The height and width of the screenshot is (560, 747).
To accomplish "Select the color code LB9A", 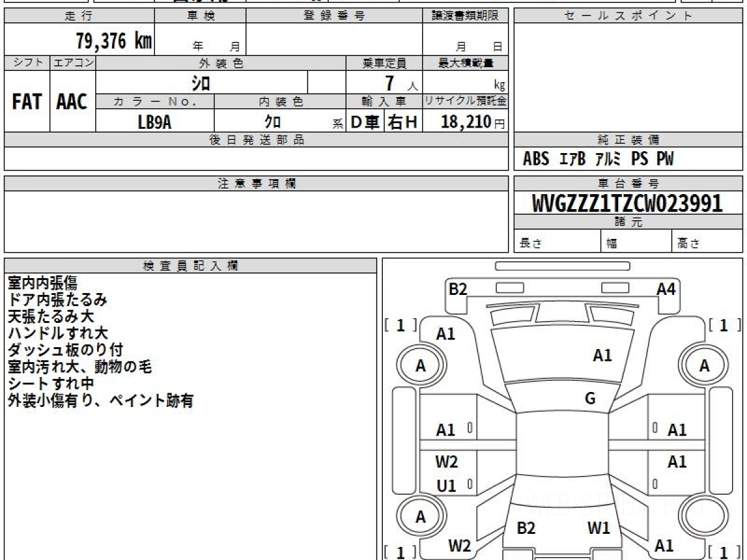I will [x=155, y=121].
